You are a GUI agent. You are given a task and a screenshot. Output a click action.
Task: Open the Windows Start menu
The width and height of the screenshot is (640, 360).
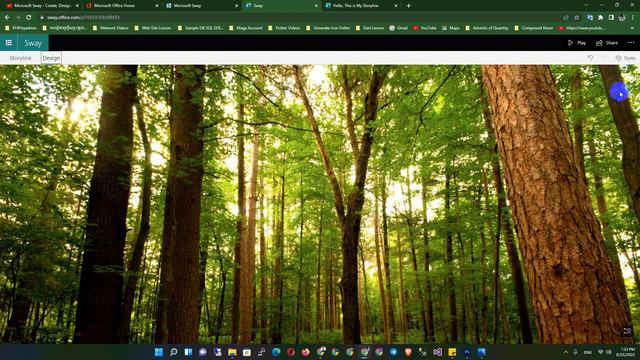click(x=159, y=352)
